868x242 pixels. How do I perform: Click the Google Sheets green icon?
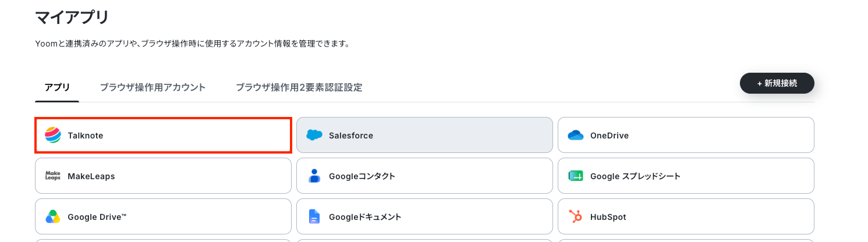pos(576,176)
